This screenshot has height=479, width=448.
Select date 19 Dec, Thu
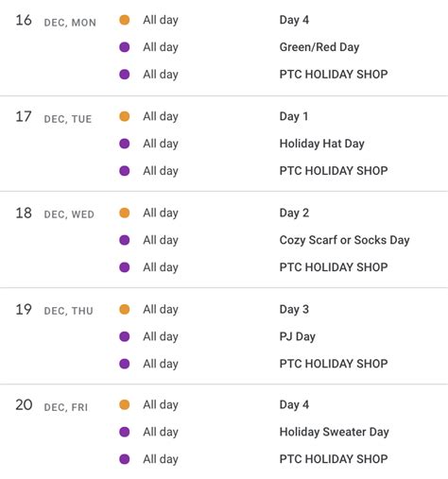(54, 310)
